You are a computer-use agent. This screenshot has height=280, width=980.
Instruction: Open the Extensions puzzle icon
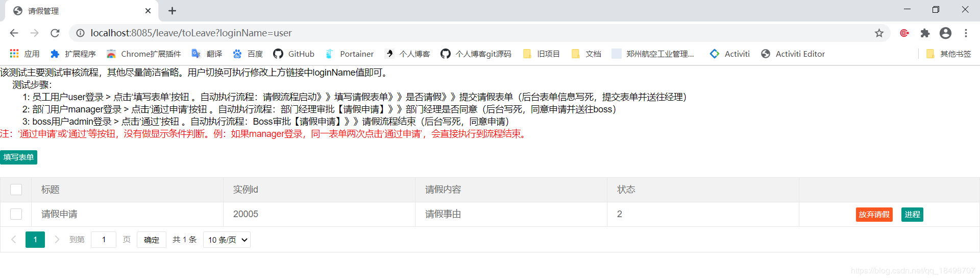pyautogui.click(x=925, y=33)
